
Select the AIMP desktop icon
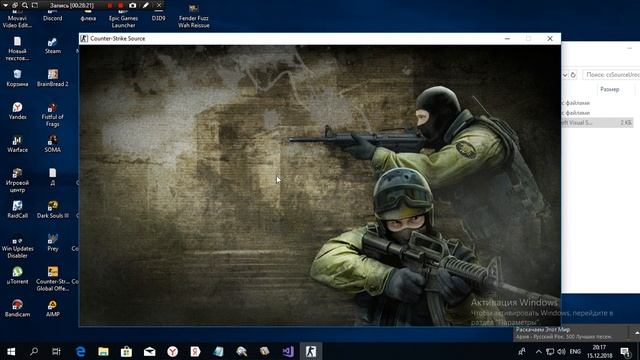click(53, 309)
